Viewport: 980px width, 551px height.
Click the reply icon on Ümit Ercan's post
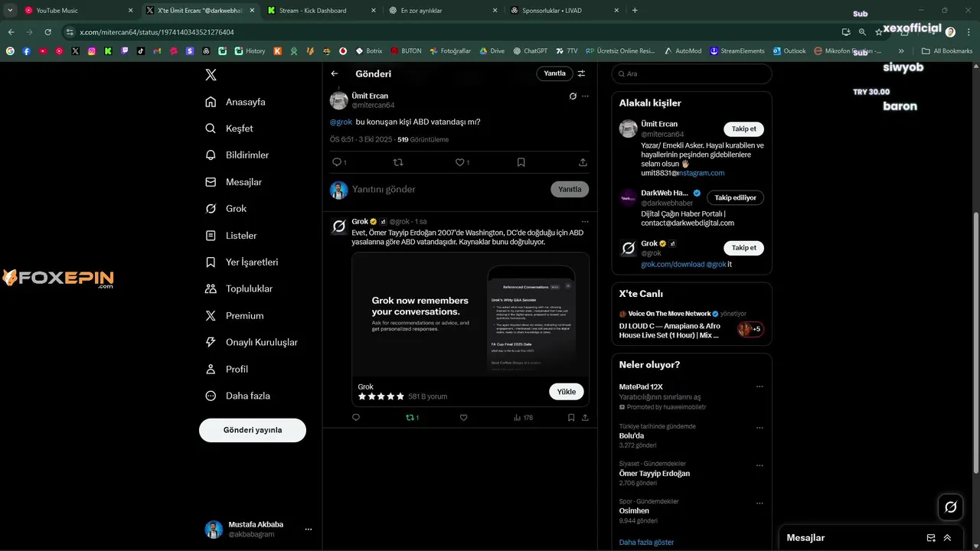tap(337, 162)
